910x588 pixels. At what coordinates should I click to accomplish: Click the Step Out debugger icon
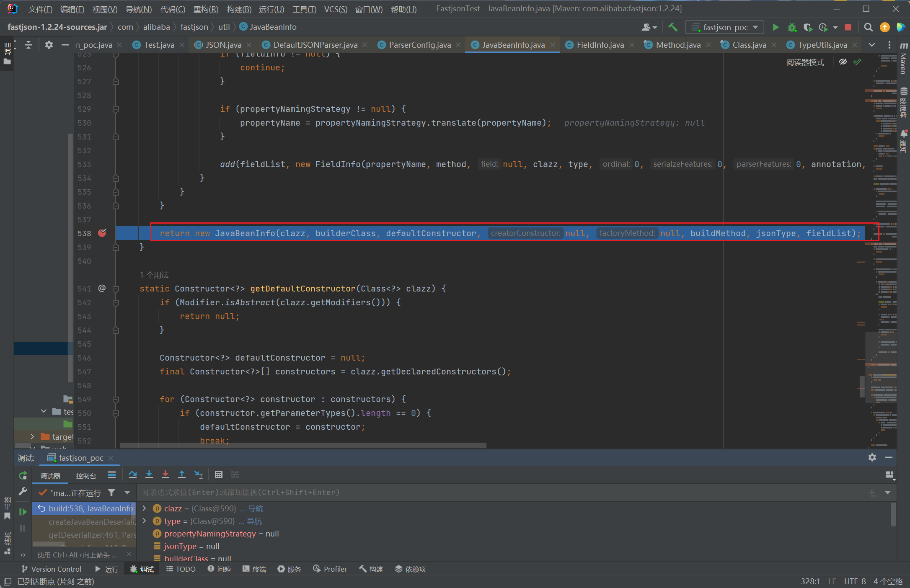point(182,475)
